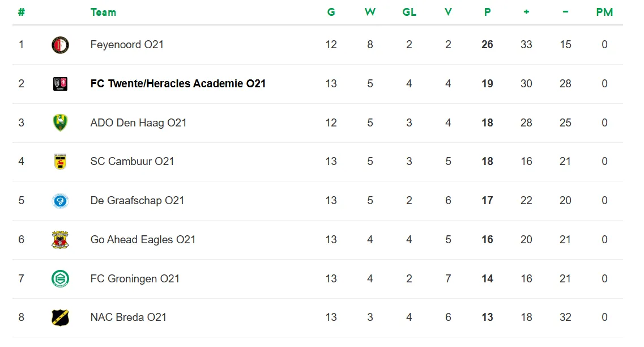Open the SC Cambuur O21 team link
Image resolution: width=644 pixels, height=347 pixels.
tap(132, 162)
